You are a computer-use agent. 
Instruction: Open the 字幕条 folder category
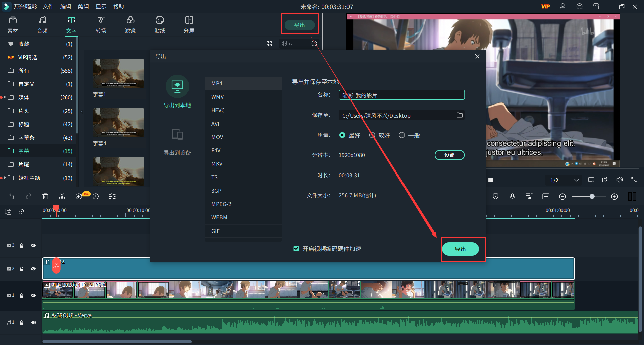[39, 138]
